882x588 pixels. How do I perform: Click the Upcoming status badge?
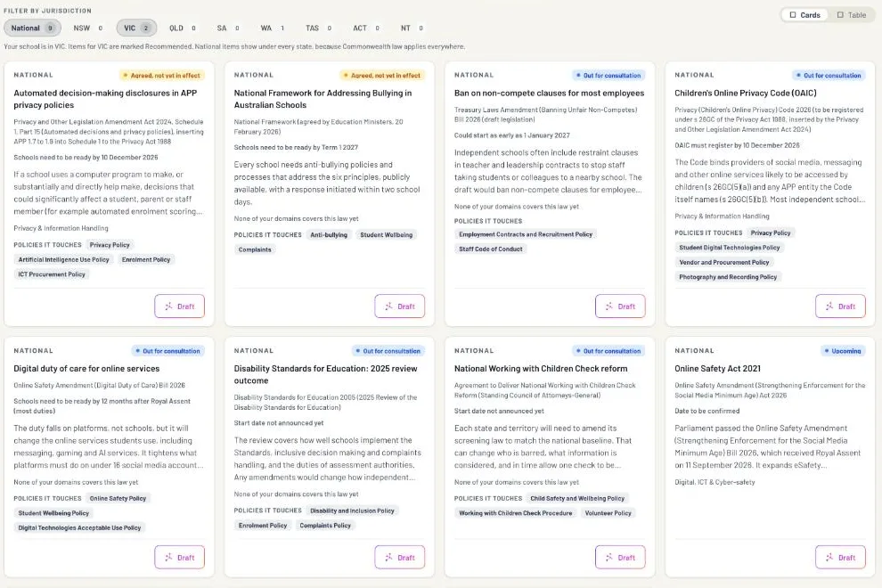tap(843, 350)
